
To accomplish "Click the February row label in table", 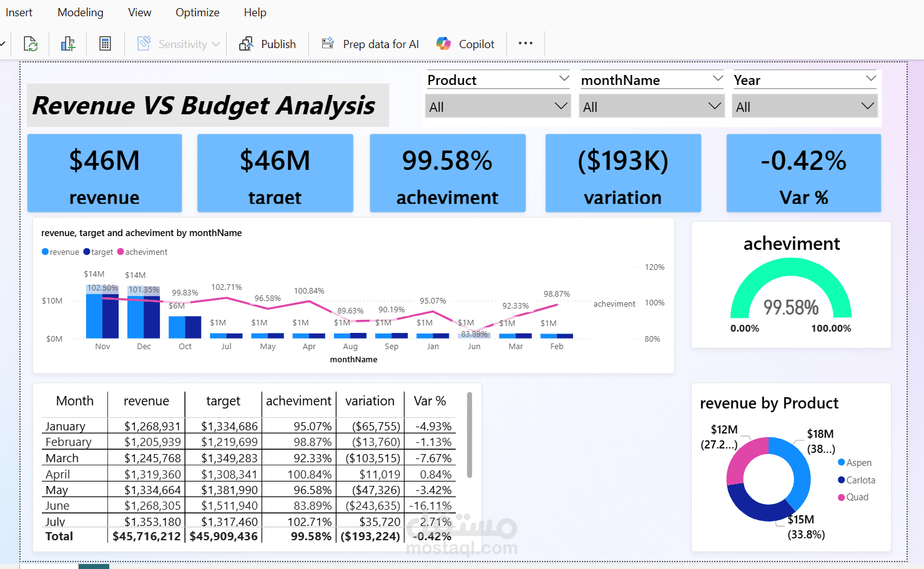I will tap(69, 442).
